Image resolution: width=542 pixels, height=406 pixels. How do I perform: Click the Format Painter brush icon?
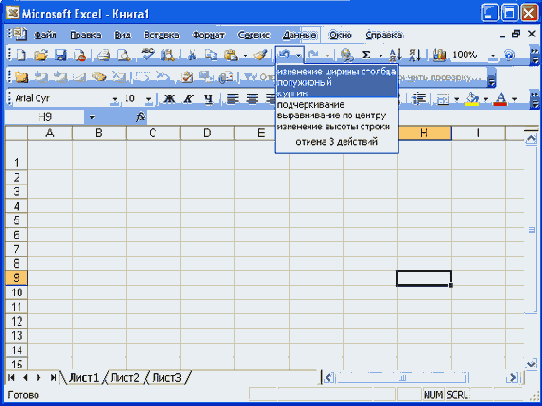click(x=260, y=55)
